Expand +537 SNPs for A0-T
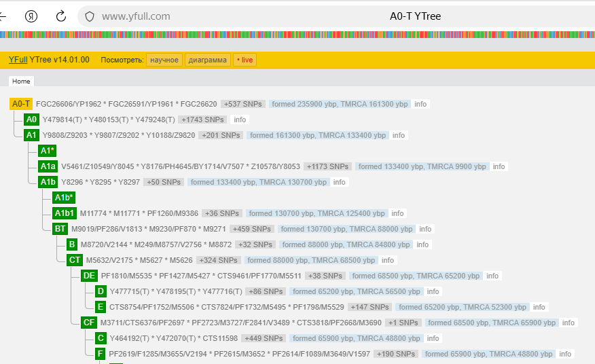 pyautogui.click(x=243, y=104)
